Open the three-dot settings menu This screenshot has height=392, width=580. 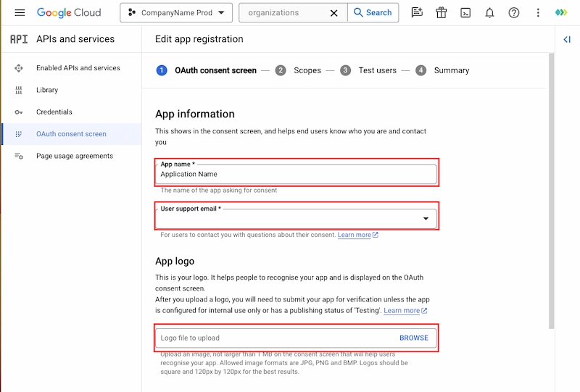click(537, 13)
